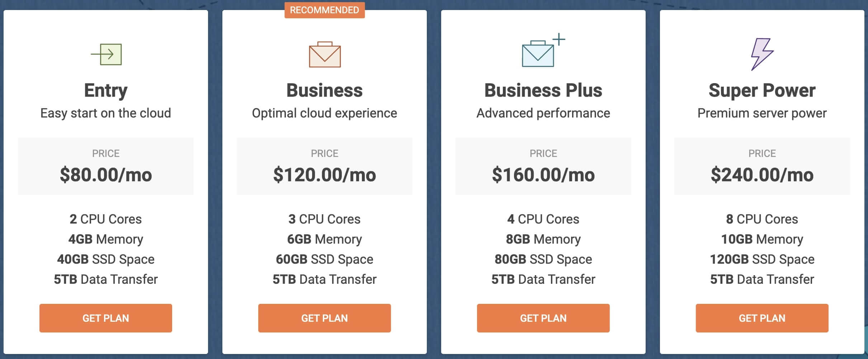Click the $120.00/mo price box

pyautogui.click(x=325, y=166)
